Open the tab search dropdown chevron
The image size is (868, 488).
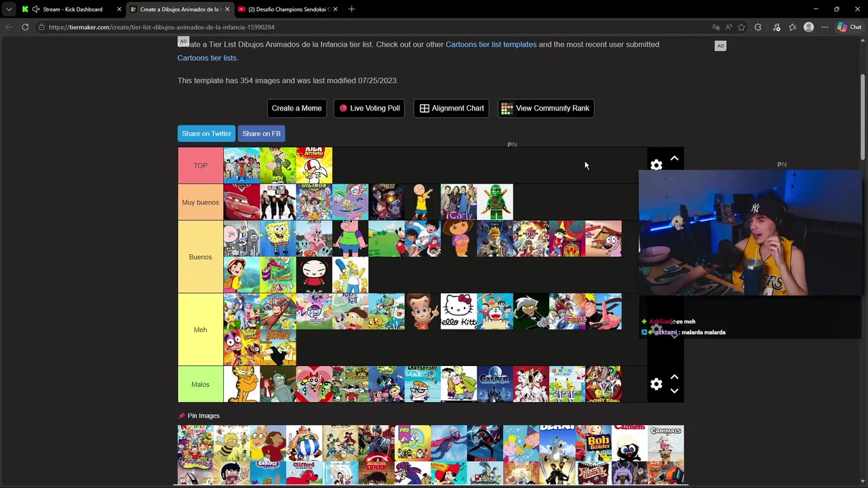pos(9,9)
